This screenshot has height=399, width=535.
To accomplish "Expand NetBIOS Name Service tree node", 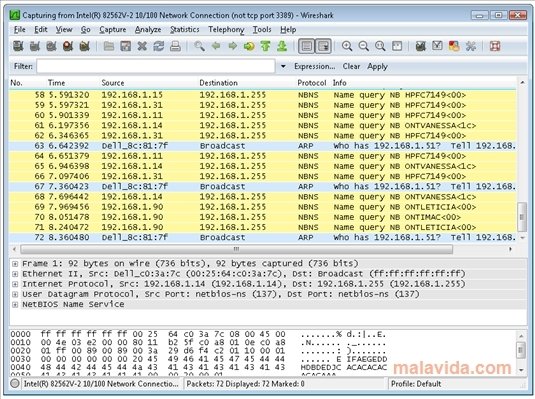I will [x=15, y=305].
